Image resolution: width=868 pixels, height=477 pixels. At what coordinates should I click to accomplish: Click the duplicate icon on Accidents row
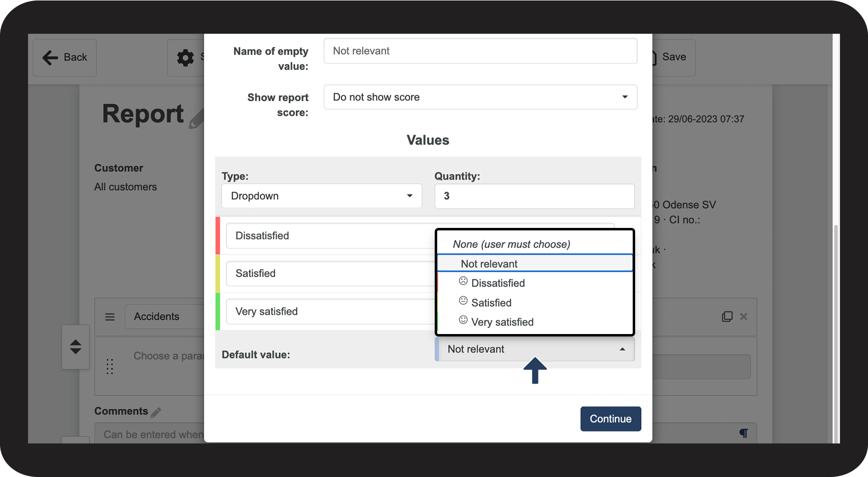(727, 317)
